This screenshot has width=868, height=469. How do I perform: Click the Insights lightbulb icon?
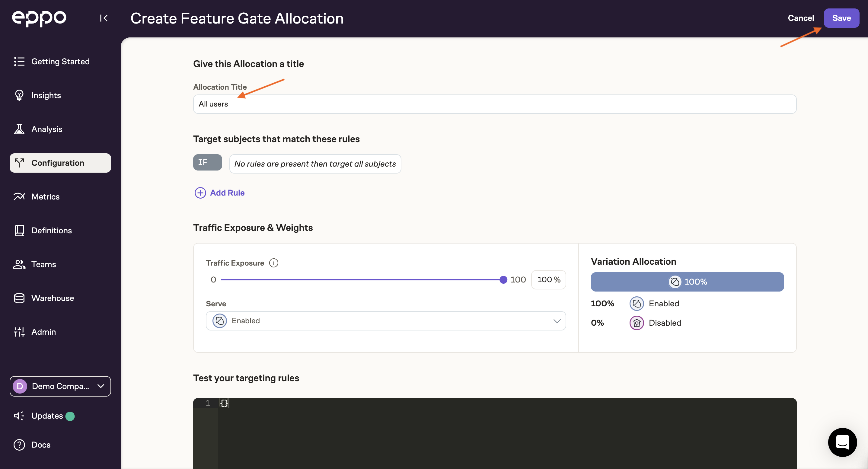click(x=19, y=95)
